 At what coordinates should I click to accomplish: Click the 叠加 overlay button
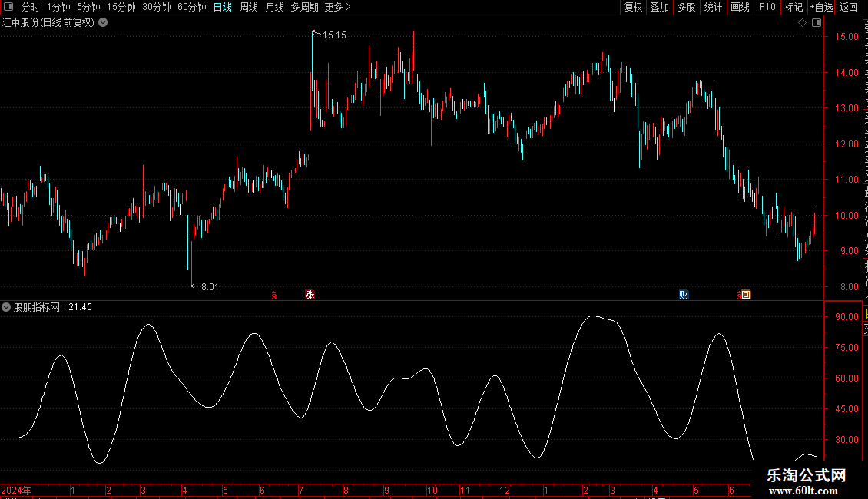[x=659, y=7]
